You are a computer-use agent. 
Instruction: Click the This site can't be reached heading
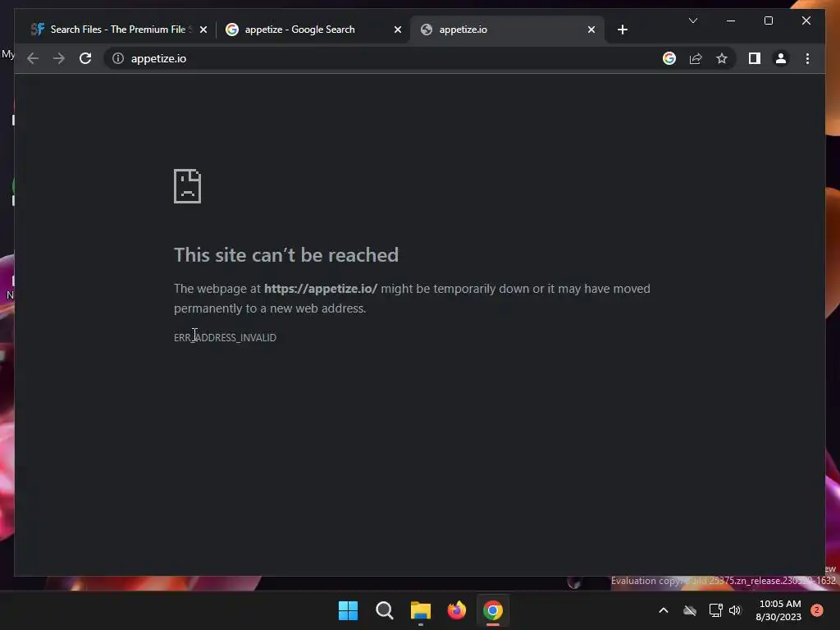click(286, 255)
